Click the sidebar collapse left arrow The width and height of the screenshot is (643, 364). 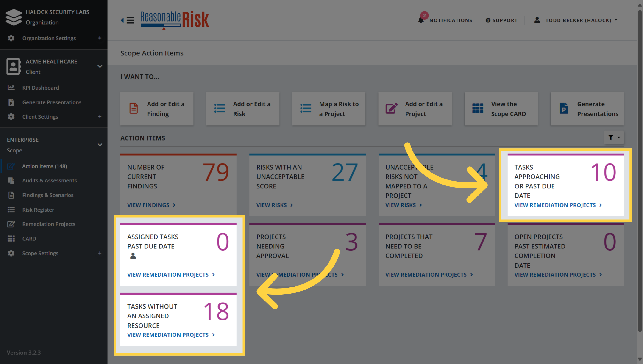point(122,20)
